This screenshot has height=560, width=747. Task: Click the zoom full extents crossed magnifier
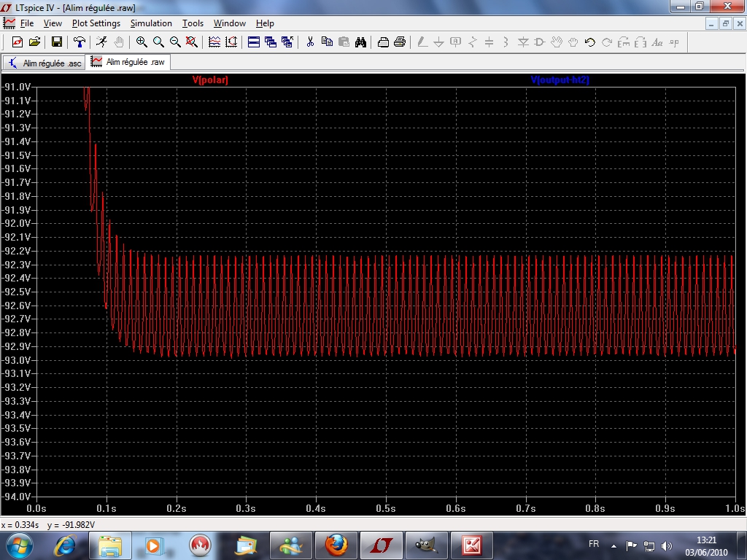192,42
